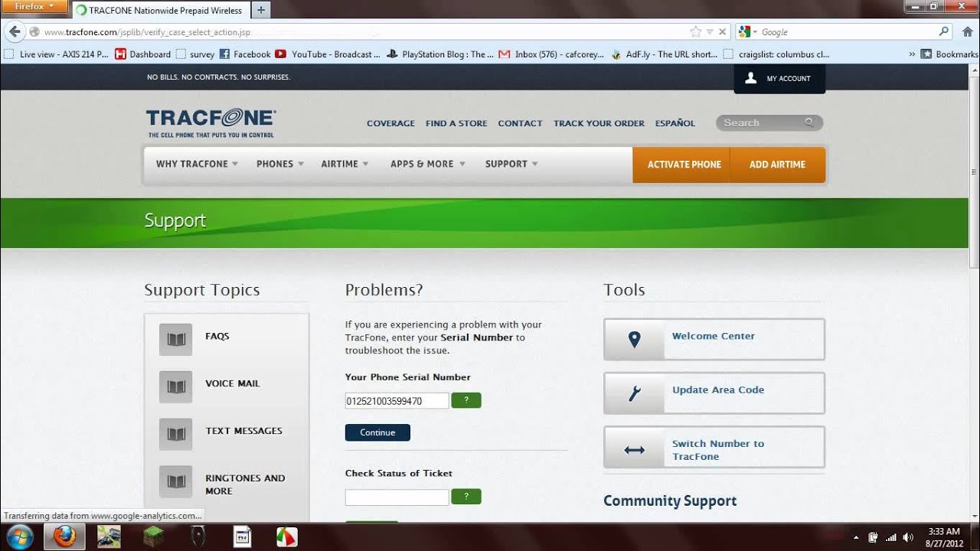
Task: Open the Windows Start button
Action: point(20,537)
